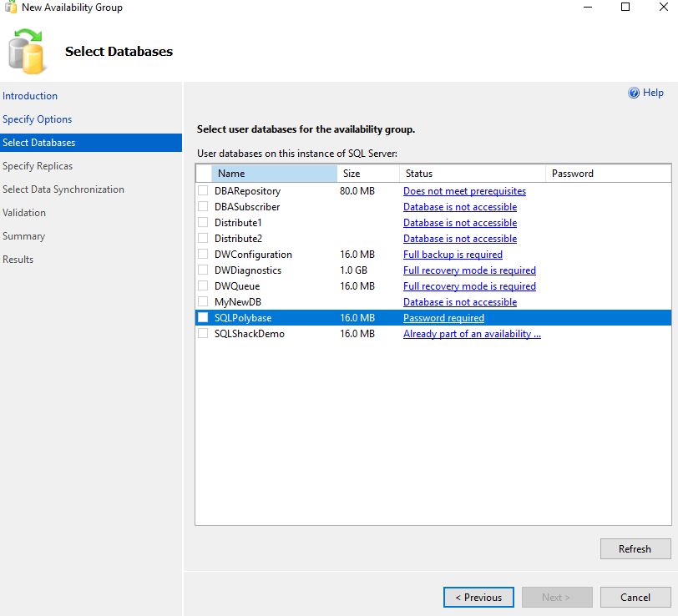Click the availability group database replication icon

pos(27,50)
